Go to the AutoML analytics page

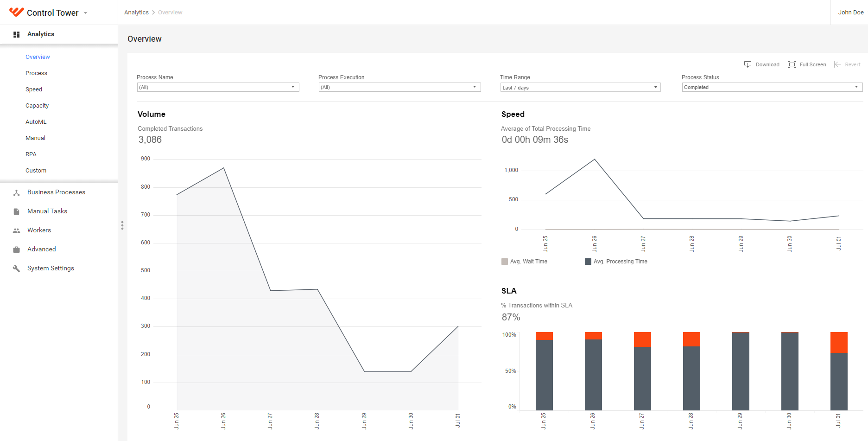pyautogui.click(x=36, y=122)
